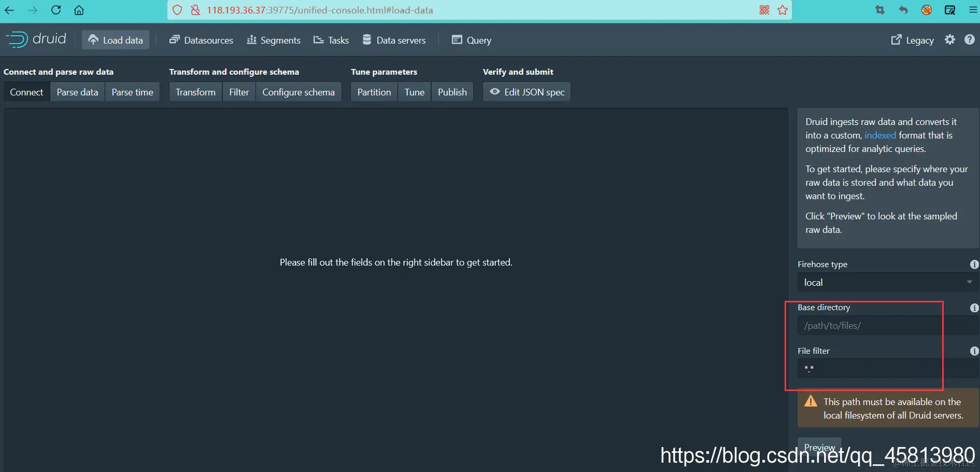Click the Base directory input field
The width and height of the screenshot is (980, 472).
(888, 326)
